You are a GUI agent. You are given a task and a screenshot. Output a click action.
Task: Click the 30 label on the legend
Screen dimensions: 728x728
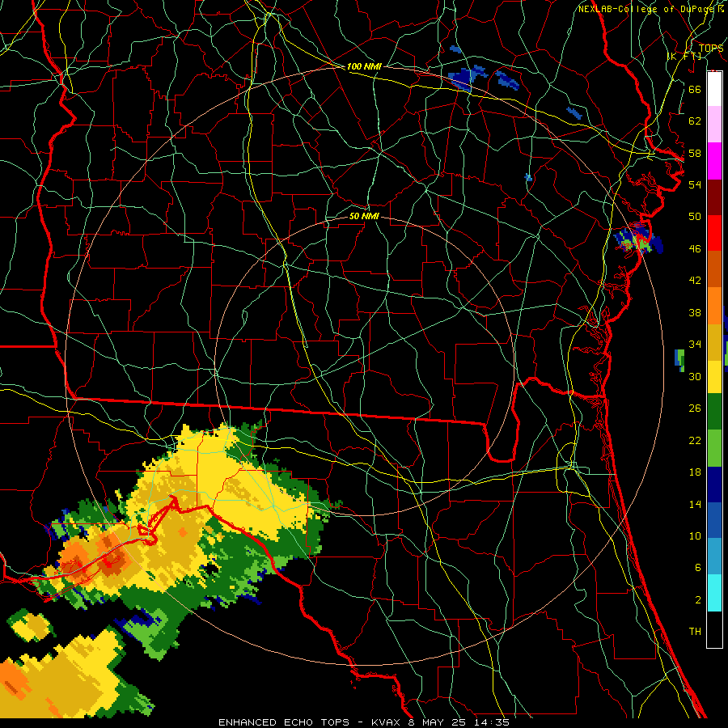pos(695,376)
